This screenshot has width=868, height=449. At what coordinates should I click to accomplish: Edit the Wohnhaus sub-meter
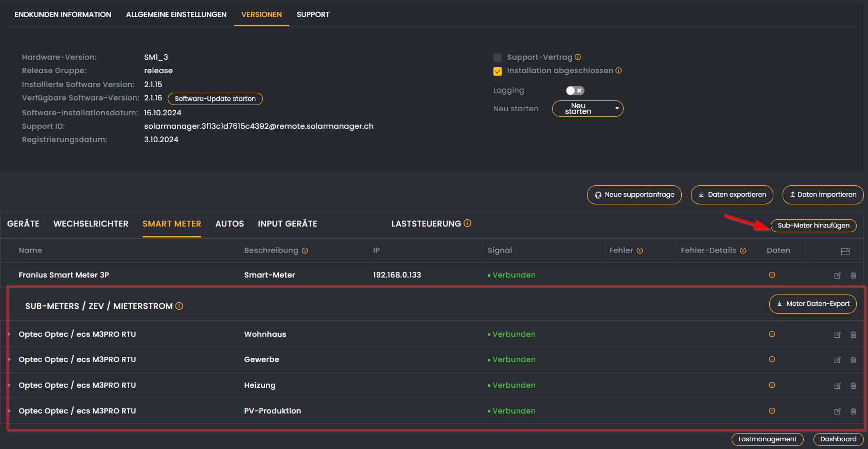837,335
